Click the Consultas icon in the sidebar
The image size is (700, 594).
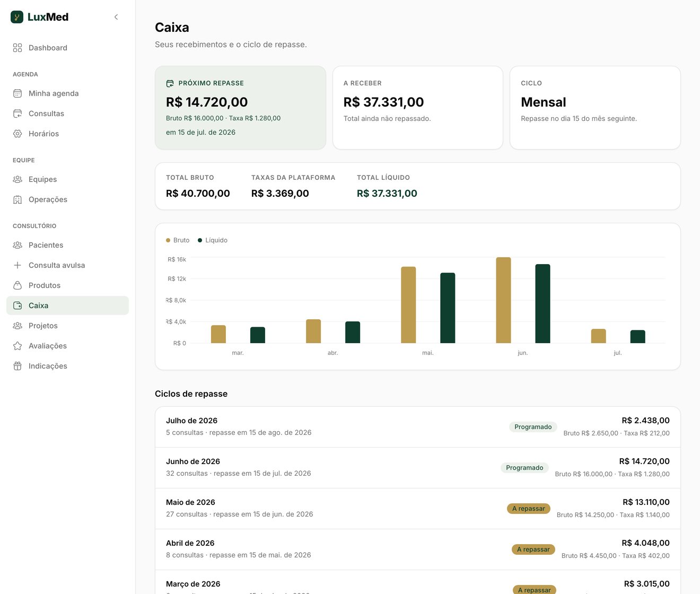[17, 113]
